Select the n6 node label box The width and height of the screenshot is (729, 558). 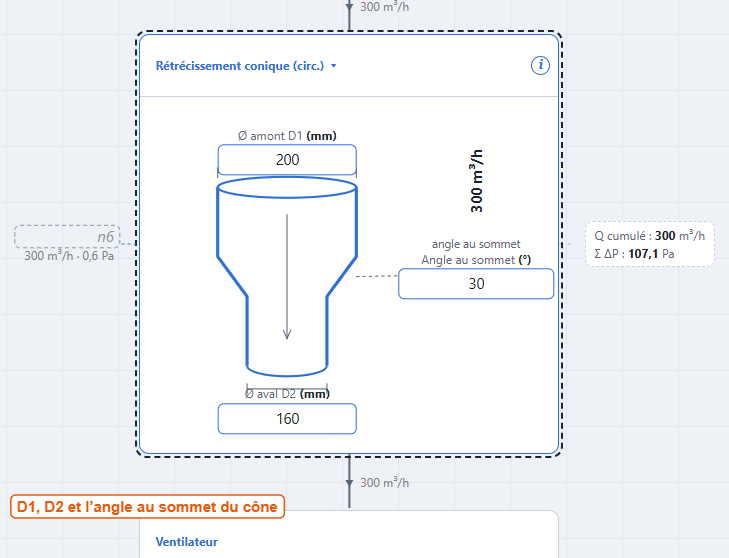pyautogui.click(x=67, y=237)
